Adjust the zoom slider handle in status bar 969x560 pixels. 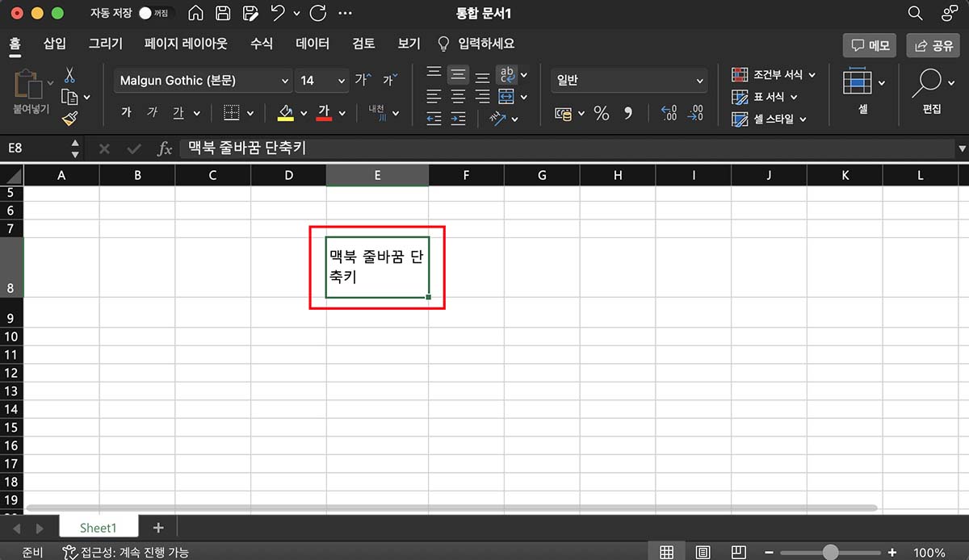(830, 553)
